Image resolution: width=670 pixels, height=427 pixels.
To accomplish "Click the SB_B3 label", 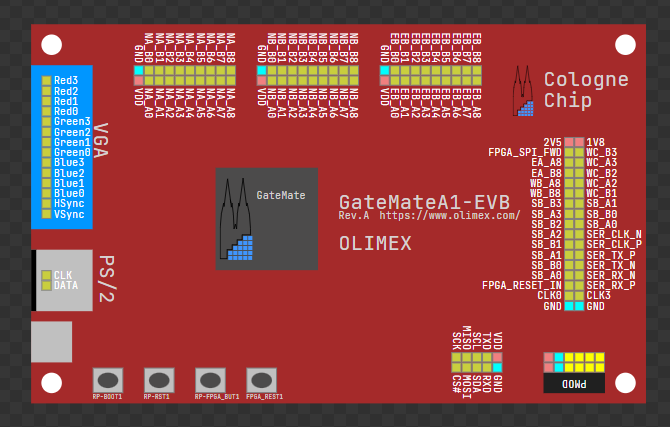I will pos(546,203).
